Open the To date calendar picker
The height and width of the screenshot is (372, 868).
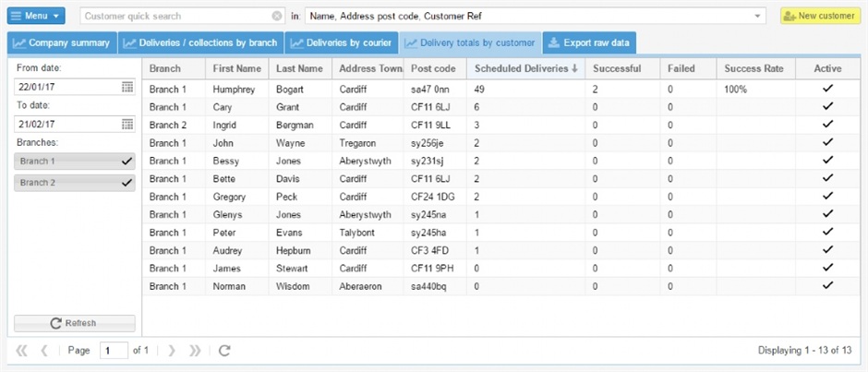click(x=127, y=124)
